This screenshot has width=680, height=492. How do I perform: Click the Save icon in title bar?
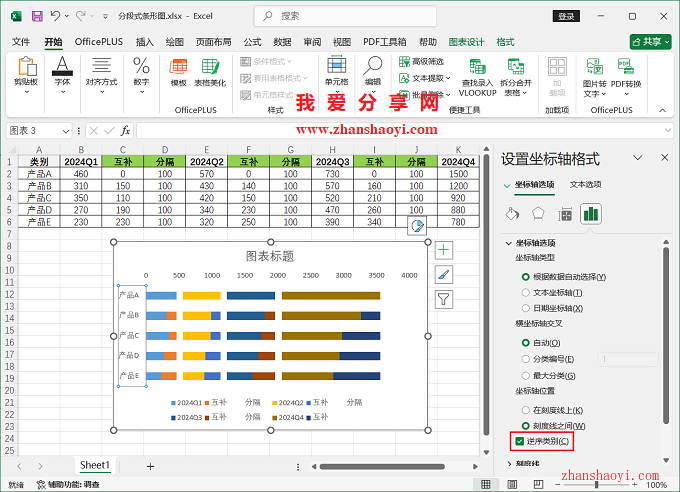[x=37, y=17]
